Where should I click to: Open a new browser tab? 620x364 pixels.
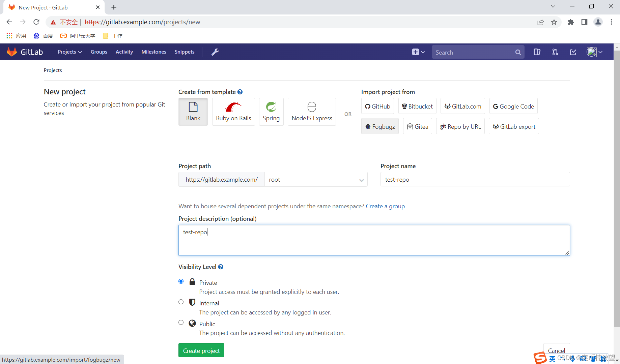point(114,7)
